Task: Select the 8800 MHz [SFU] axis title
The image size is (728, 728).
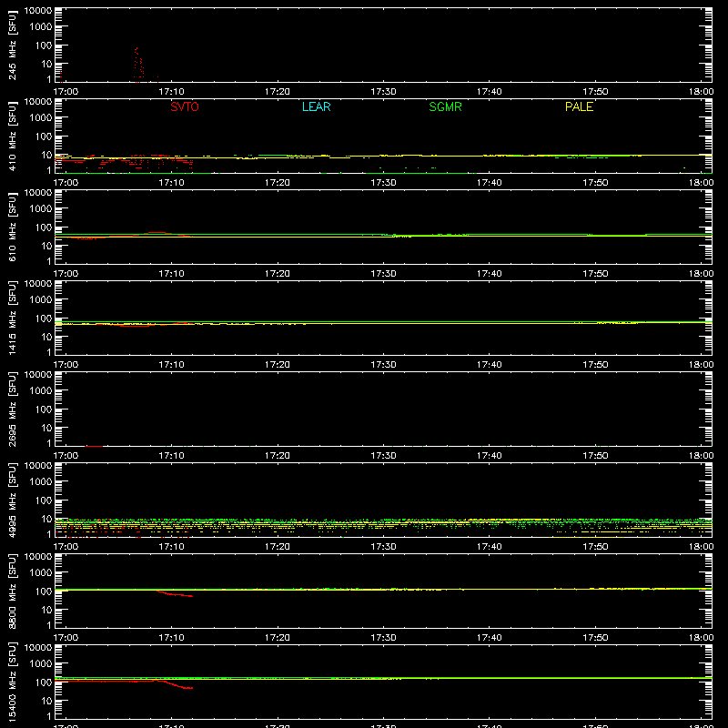Action: click(12, 591)
